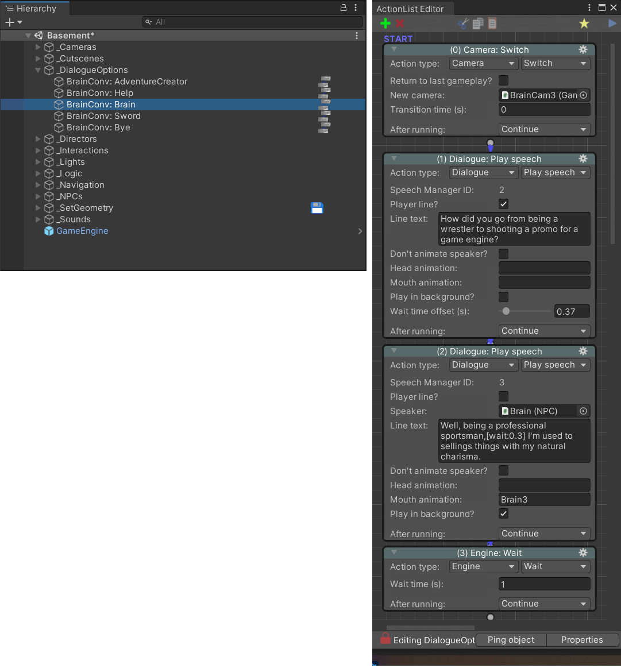Screen dimensions: 621x672
Task: Click the Wait time offset slider handle
Action: pyautogui.click(x=506, y=311)
